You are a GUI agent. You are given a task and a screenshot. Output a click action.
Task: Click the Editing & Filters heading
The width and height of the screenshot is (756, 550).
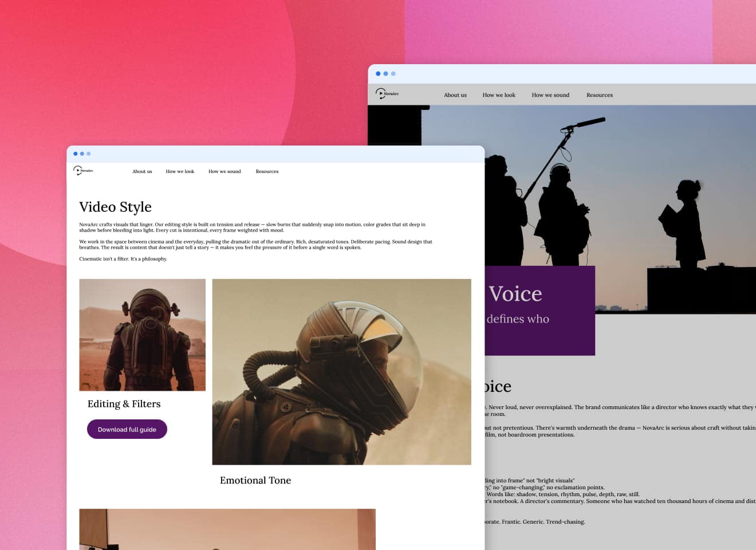point(124,404)
